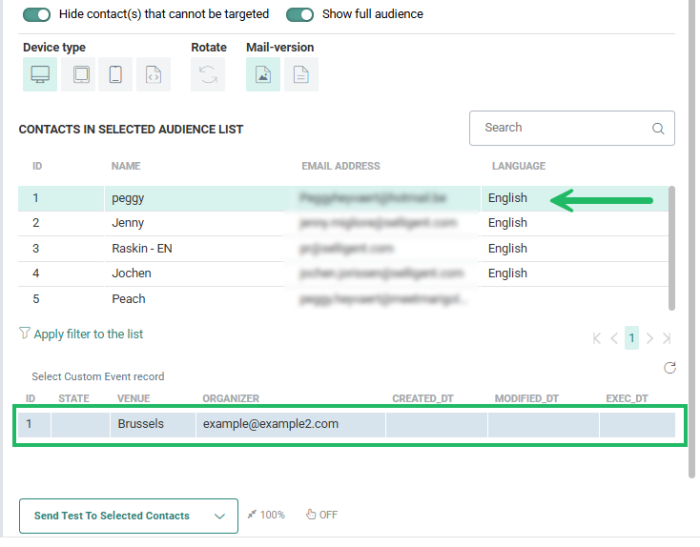Select the plain text mail-version icon
The width and height of the screenshot is (700, 547).
tap(300, 75)
